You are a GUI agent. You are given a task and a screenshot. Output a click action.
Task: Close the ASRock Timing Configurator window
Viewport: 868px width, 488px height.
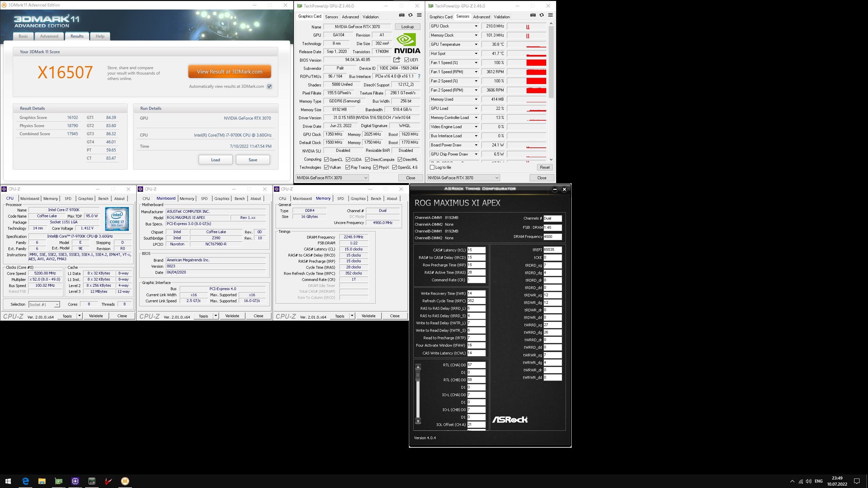tap(564, 189)
